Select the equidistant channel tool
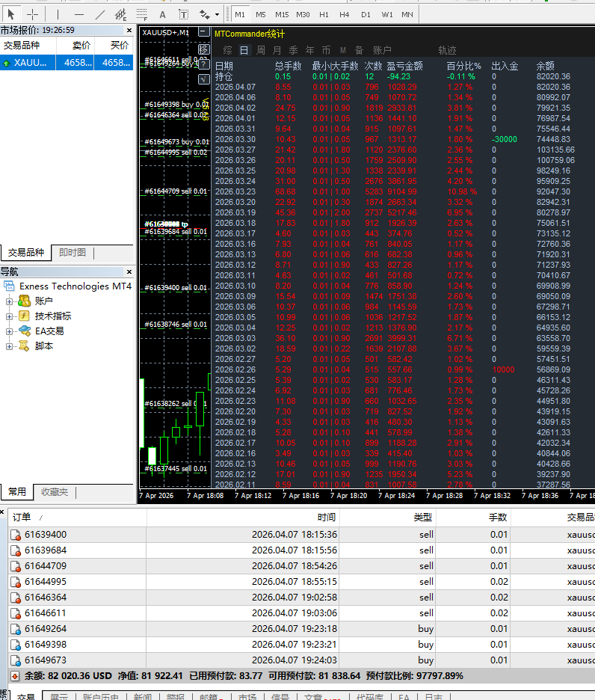Screen dimensions: 595x700 pyautogui.click(x=120, y=14)
